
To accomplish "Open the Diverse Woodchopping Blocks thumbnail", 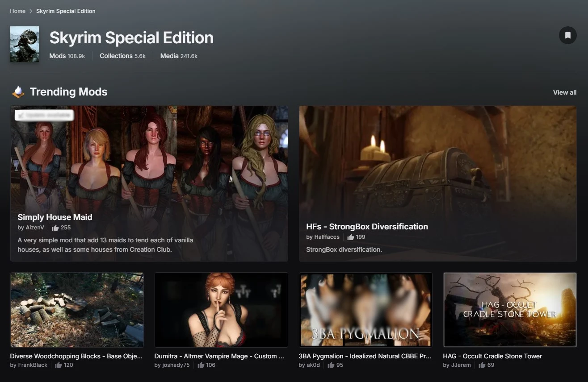I will click(x=77, y=310).
